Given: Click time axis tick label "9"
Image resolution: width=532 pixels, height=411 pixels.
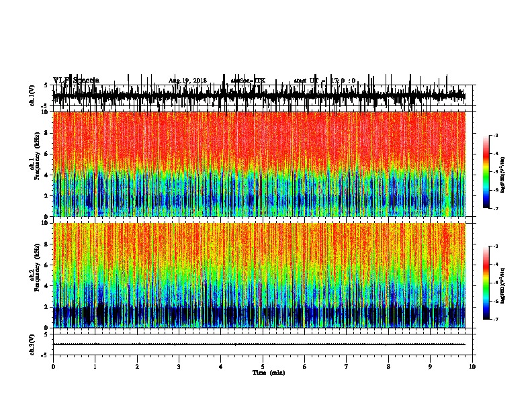Looking at the screenshot, I should pyautogui.click(x=430, y=367).
